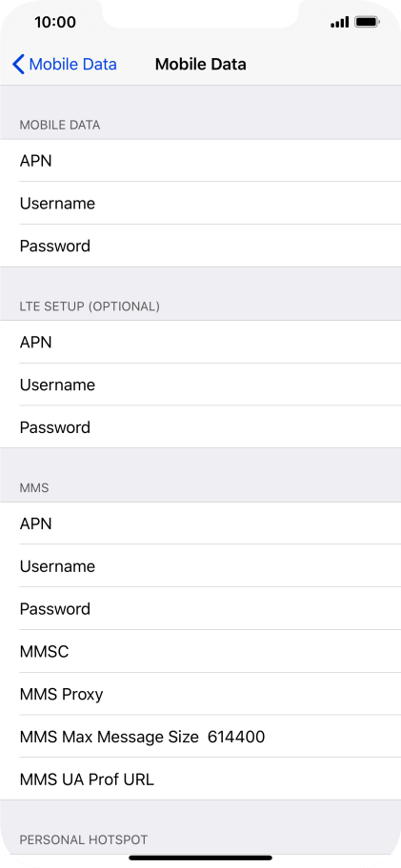Select Username field under Mobile Data section

[x=200, y=203]
